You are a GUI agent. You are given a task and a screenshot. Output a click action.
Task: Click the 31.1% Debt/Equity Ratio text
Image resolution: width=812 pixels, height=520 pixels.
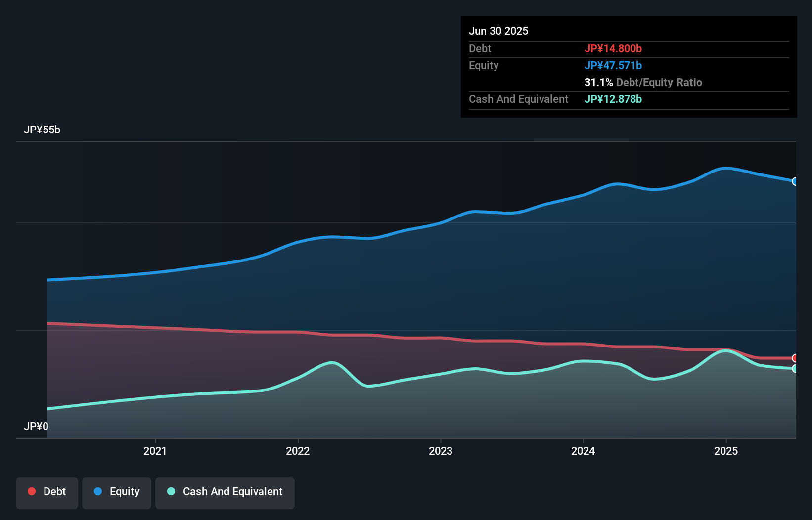(643, 82)
